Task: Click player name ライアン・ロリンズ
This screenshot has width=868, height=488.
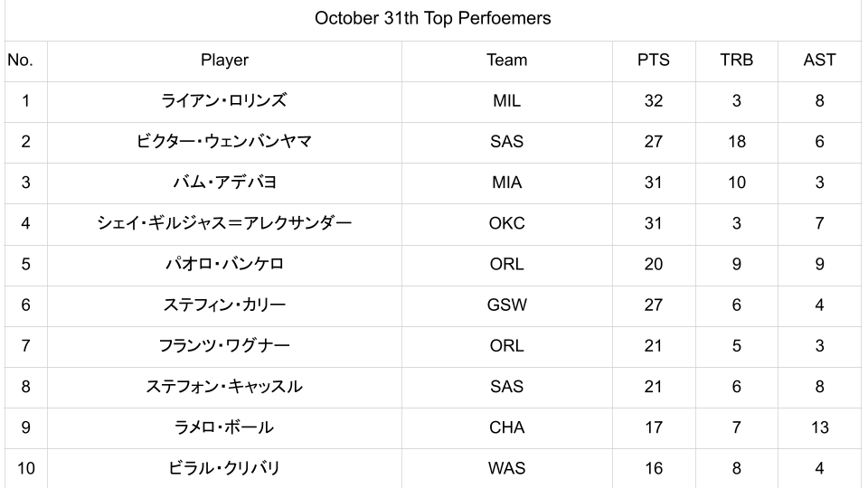Action: (224, 101)
